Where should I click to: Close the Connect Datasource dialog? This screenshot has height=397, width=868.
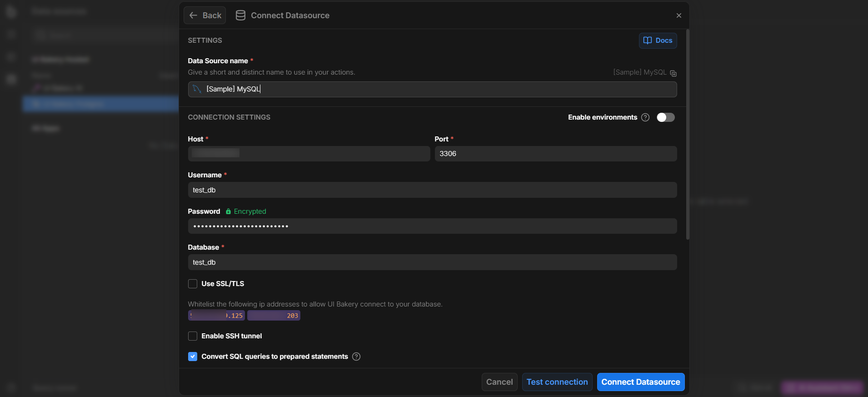pos(679,15)
